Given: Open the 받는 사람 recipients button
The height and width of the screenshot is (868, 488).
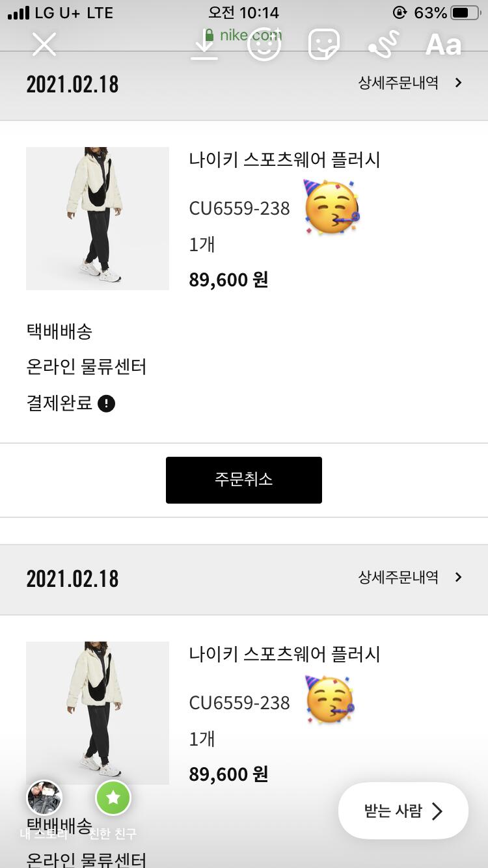Looking at the screenshot, I should point(403,811).
